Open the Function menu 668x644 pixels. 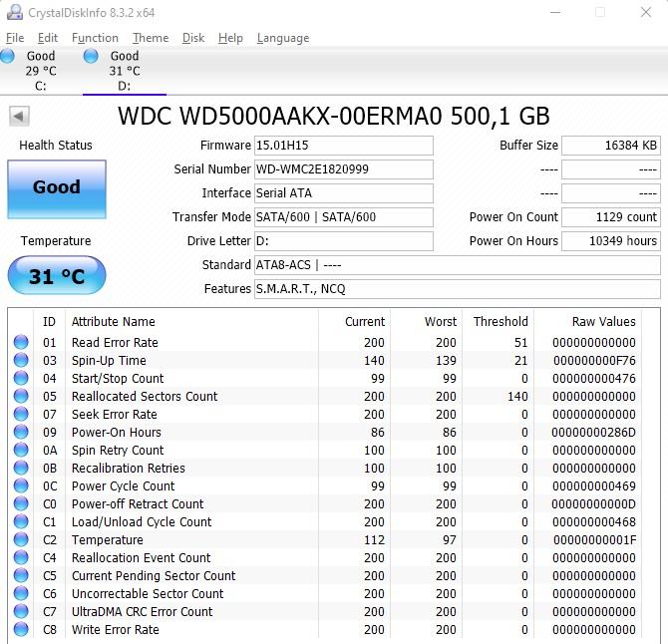point(95,38)
